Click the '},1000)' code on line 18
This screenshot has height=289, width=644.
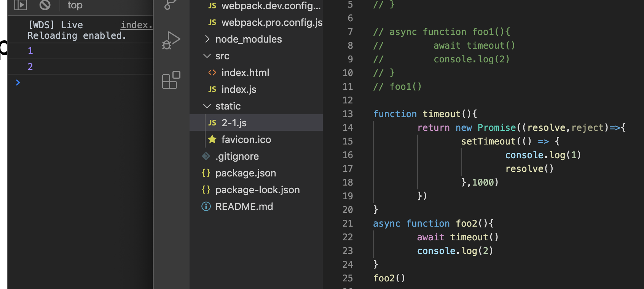coord(480,183)
